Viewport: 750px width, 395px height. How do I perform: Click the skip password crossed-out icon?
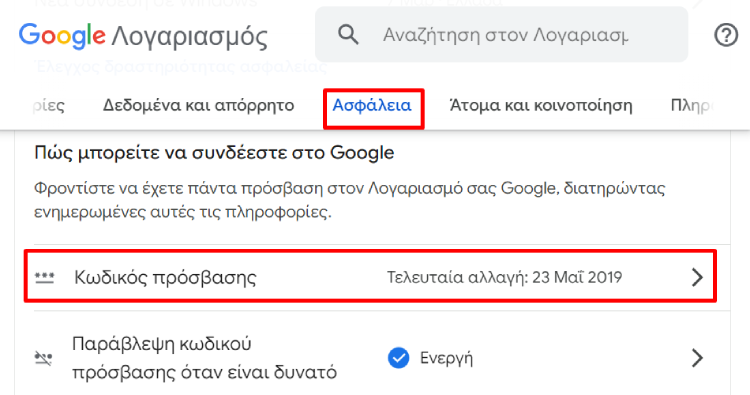[x=44, y=358]
